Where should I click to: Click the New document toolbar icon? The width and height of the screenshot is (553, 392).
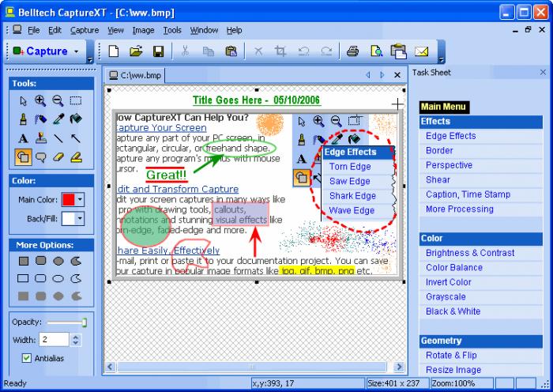coord(114,51)
